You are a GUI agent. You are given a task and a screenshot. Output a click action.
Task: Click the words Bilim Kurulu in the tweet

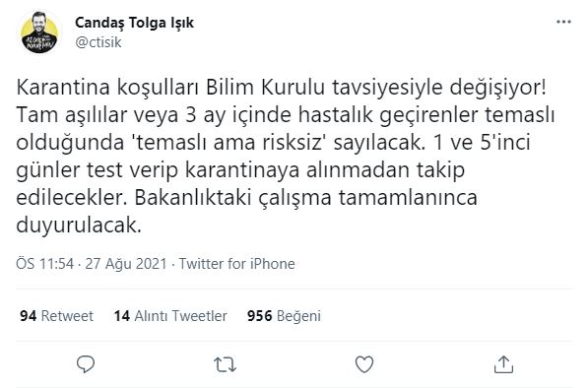(x=265, y=88)
